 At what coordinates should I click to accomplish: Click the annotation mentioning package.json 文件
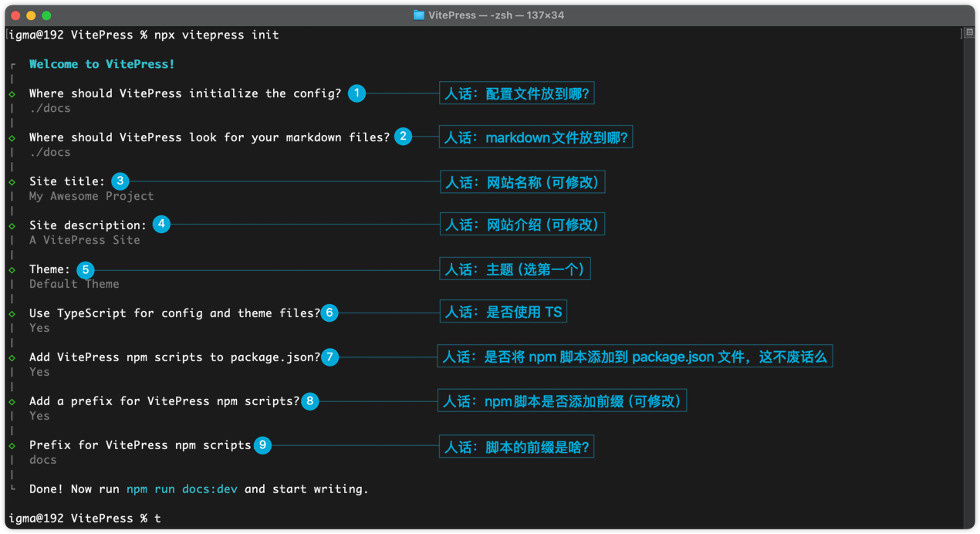coord(634,357)
